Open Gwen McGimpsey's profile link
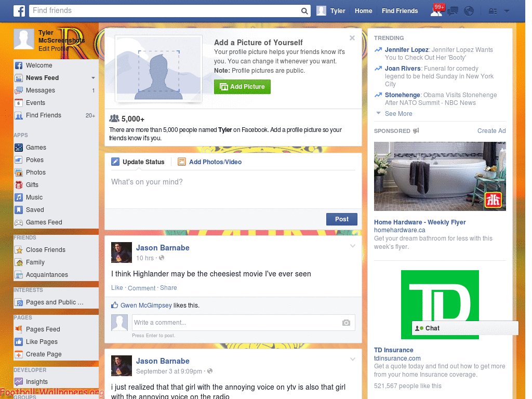This screenshot has width=532, height=399. point(146,305)
